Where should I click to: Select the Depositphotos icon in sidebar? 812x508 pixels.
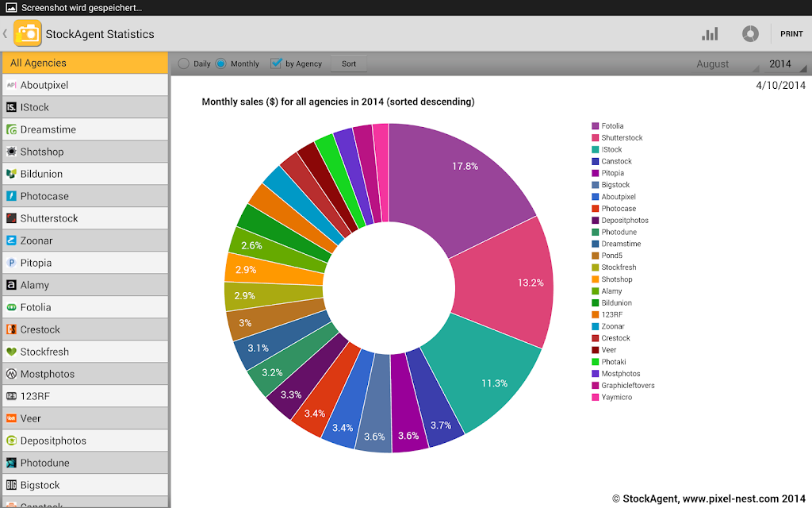[11, 441]
